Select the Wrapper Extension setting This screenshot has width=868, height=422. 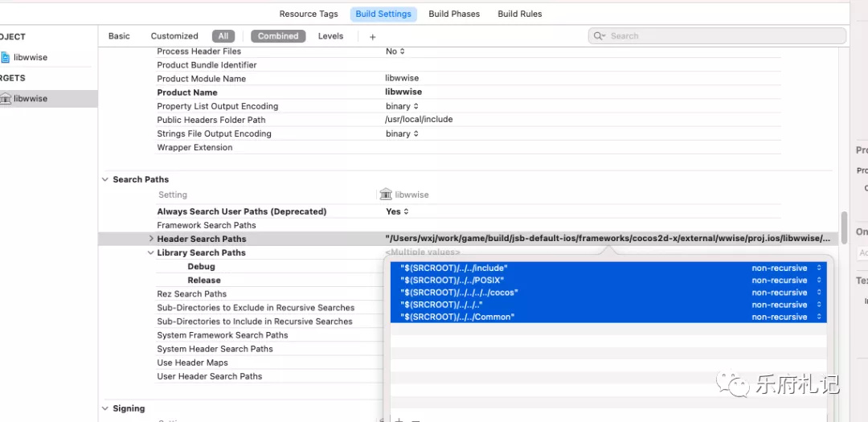point(194,147)
